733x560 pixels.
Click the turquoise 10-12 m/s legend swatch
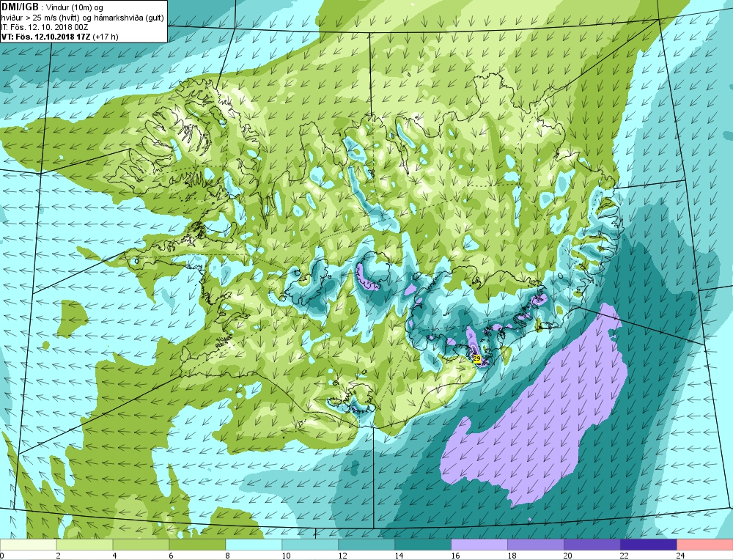tap(310, 545)
